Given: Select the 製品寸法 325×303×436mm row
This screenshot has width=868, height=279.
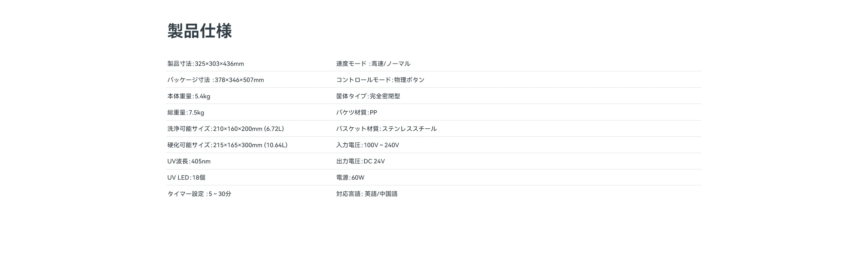Looking at the screenshot, I should (x=205, y=64).
